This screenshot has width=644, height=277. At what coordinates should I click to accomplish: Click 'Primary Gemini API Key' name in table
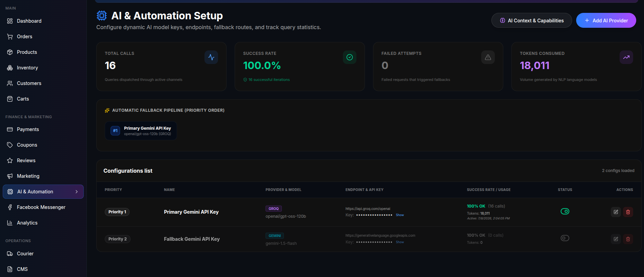(191, 212)
